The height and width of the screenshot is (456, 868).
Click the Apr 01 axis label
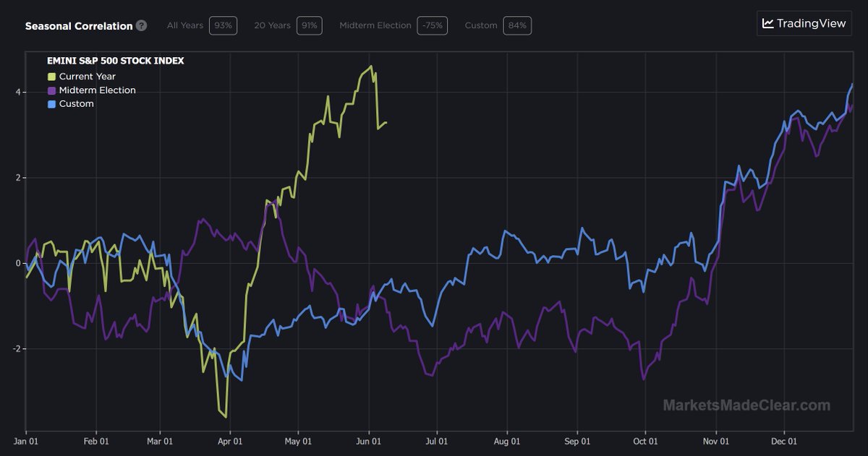tap(229, 441)
